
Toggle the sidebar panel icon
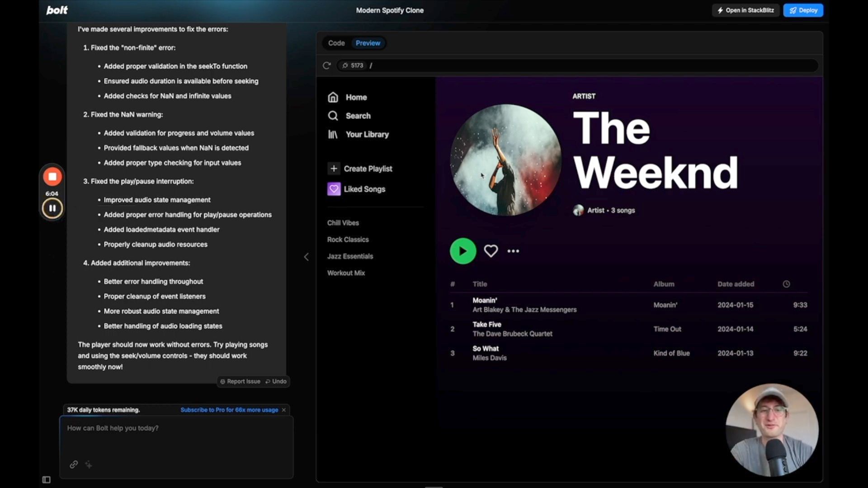pyautogui.click(x=46, y=479)
